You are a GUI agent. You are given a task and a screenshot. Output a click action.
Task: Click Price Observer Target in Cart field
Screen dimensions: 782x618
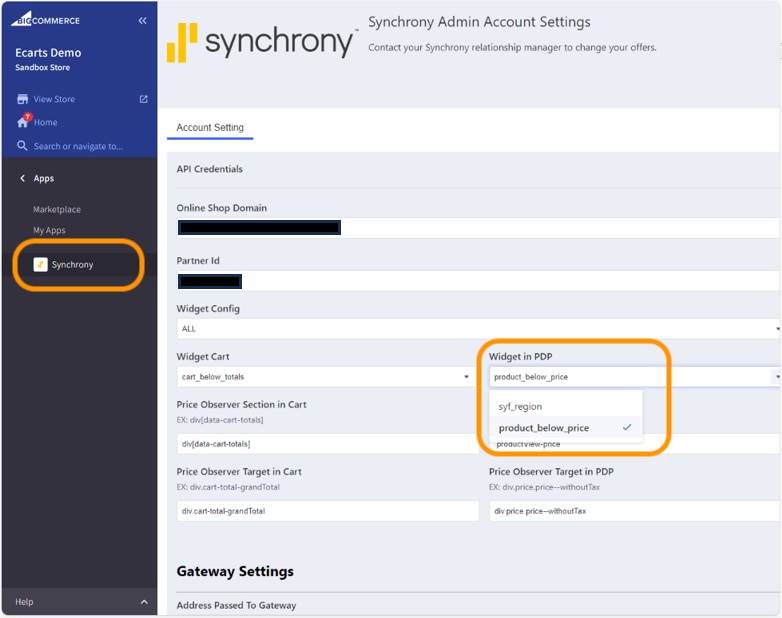(328, 511)
